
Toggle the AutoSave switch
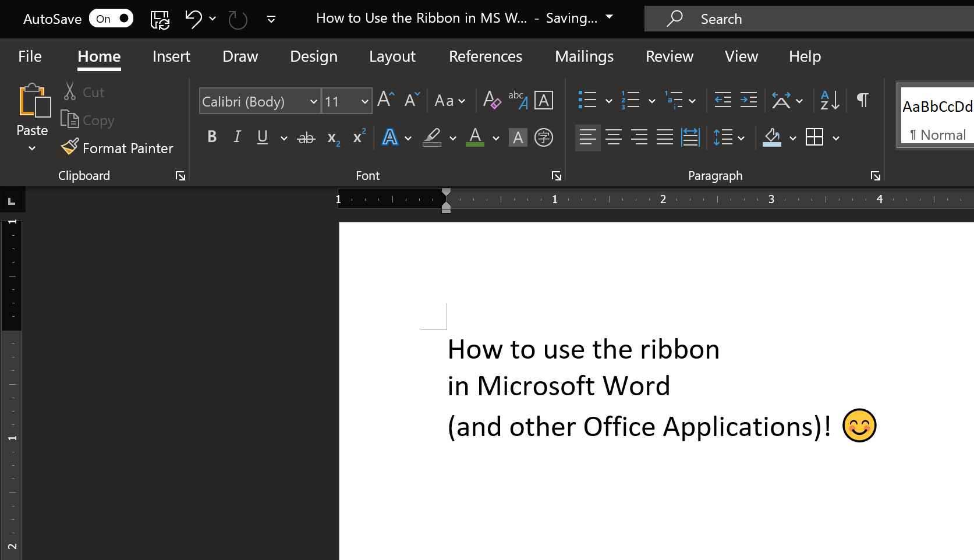[111, 19]
